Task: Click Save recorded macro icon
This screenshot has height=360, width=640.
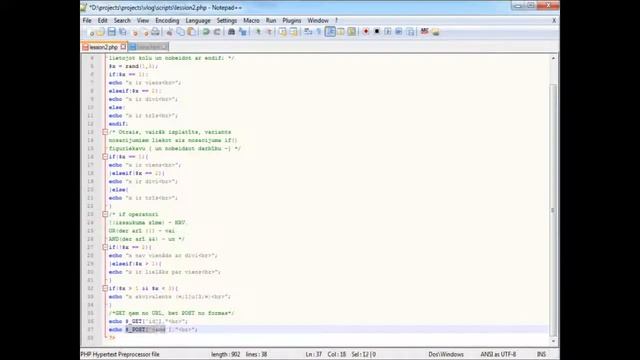Action: (410, 32)
